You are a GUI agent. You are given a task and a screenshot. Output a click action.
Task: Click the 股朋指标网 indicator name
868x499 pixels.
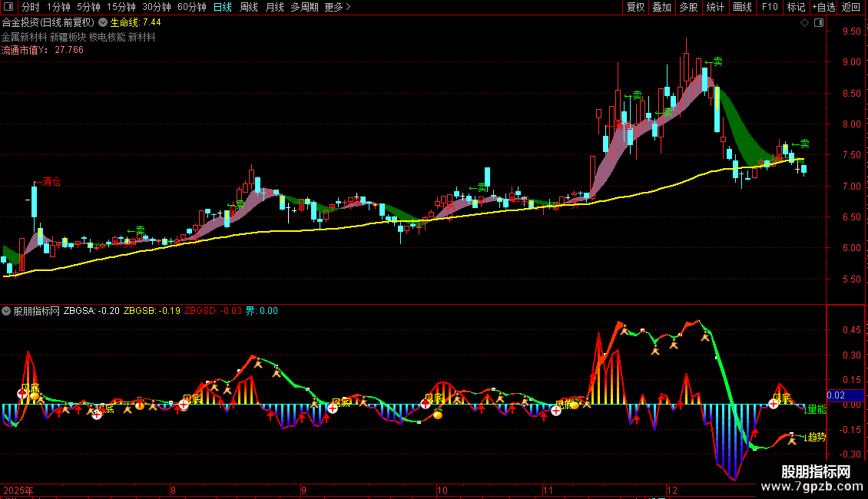pos(37,311)
